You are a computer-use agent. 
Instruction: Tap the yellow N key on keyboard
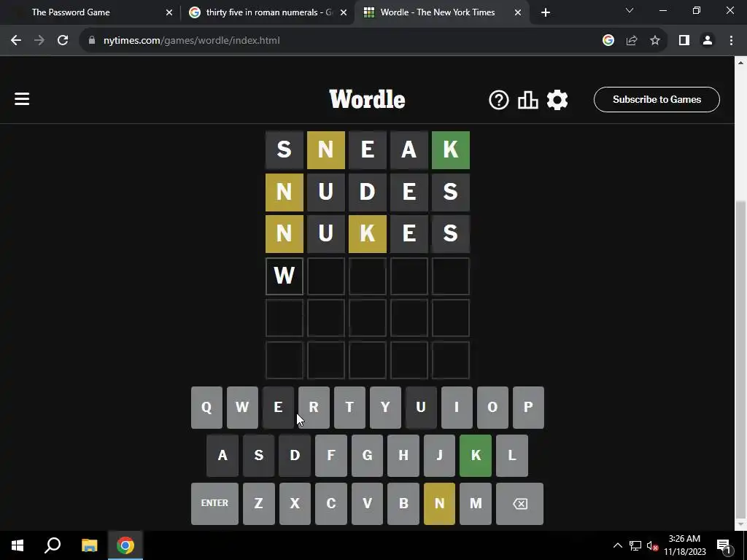pyautogui.click(x=439, y=504)
